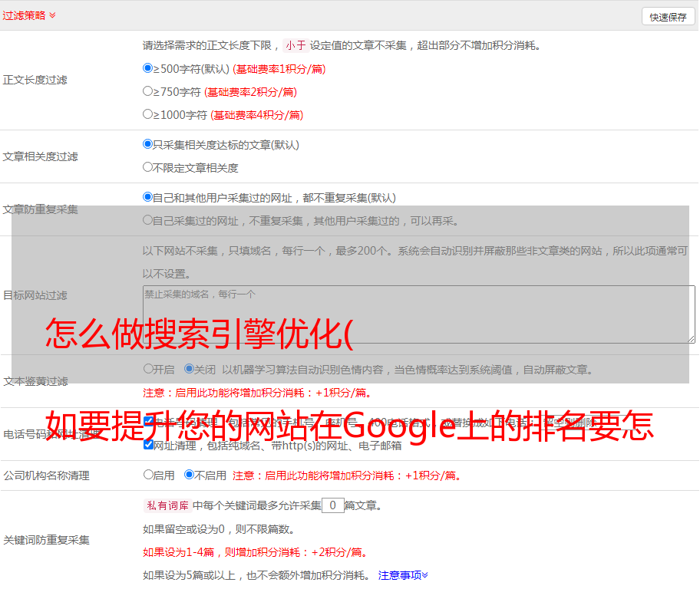Turn on 文本鉴黄过滤 with 开启
The width and height of the screenshot is (700, 589).
coord(148,369)
